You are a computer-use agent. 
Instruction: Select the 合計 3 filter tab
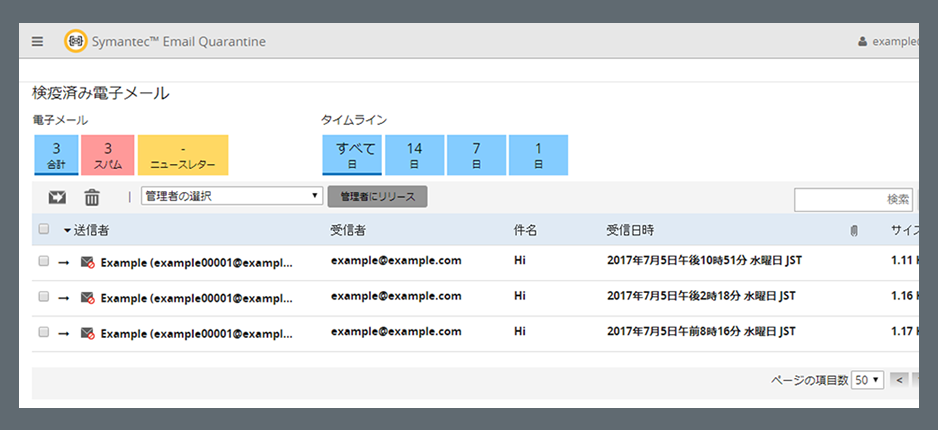point(56,155)
